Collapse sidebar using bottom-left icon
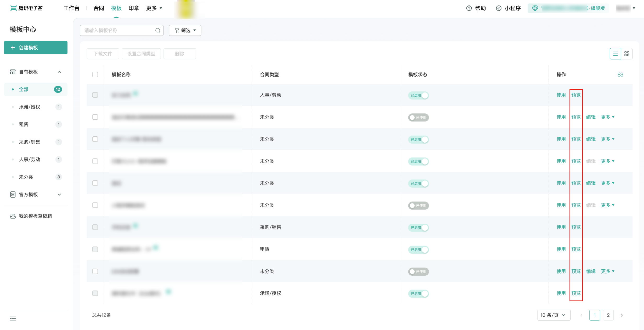 point(13,318)
